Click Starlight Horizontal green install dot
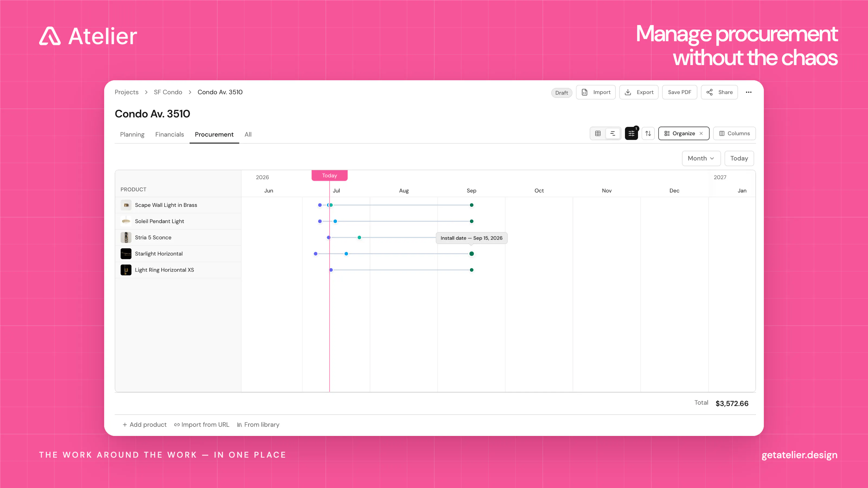 [x=471, y=253]
